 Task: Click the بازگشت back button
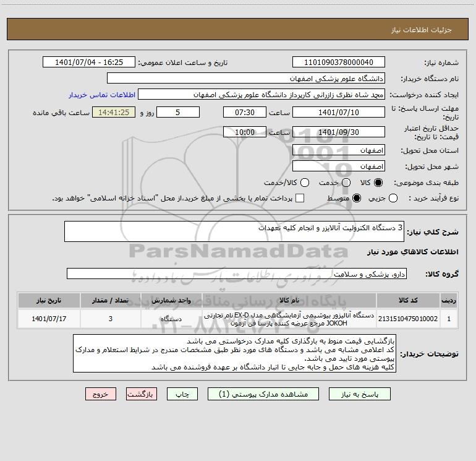click(142, 394)
